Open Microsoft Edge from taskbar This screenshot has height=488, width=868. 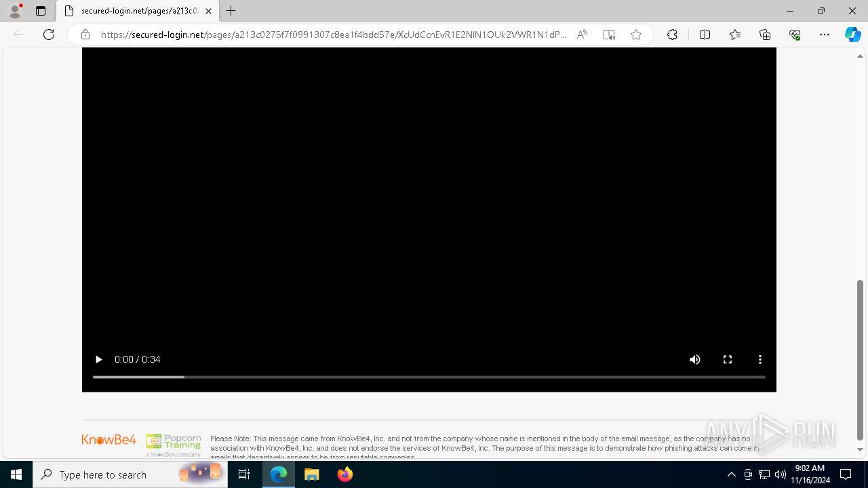tap(279, 474)
